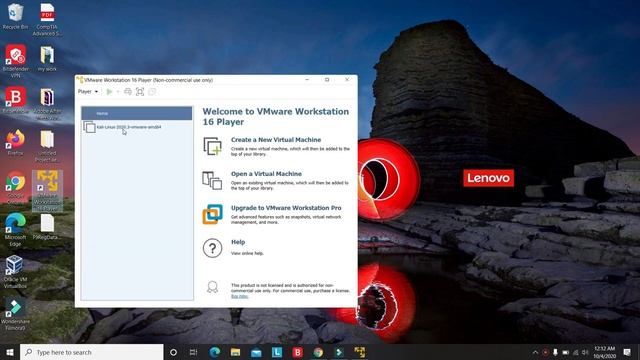Select Firefox desktop shortcut
640x360 pixels.
tap(16, 142)
